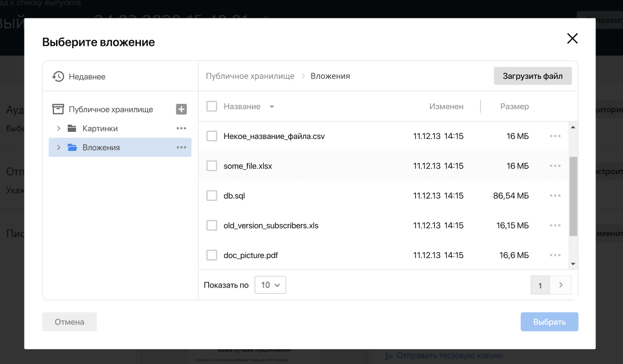Click the file list scrollbar thumb

coord(573,196)
